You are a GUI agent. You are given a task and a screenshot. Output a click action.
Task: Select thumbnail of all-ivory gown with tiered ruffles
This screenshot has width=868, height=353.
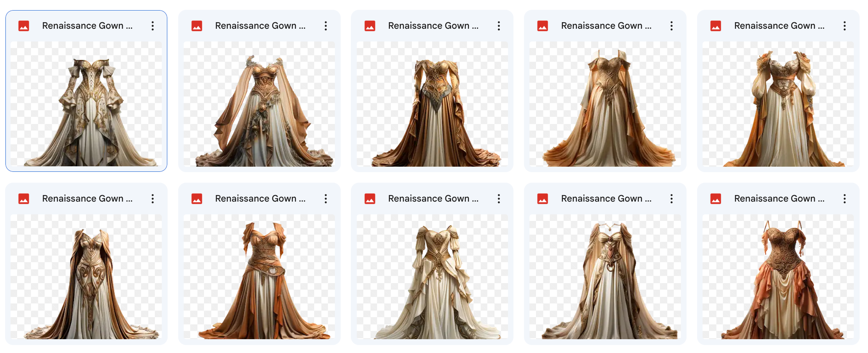pyautogui.click(x=432, y=277)
